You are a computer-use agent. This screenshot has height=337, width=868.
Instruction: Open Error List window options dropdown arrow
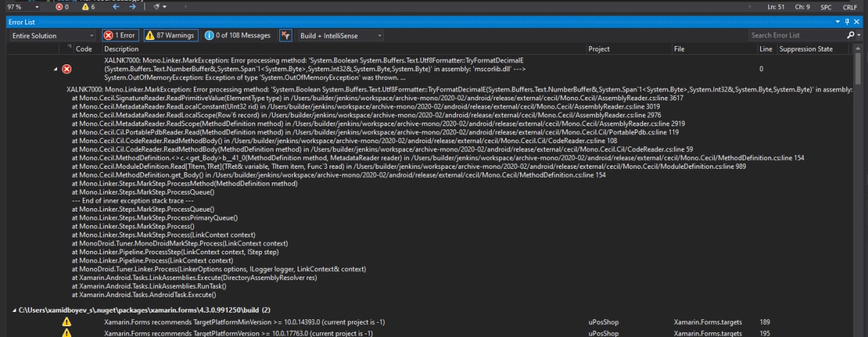click(x=837, y=22)
